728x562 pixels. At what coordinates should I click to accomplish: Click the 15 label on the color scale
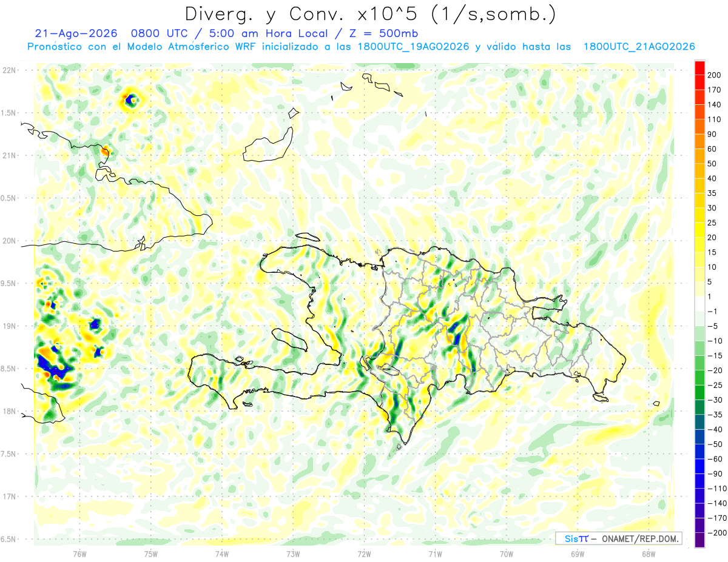[x=712, y=252]
